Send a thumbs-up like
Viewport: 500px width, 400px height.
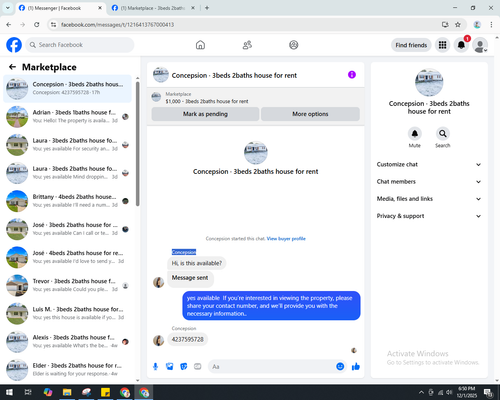pyautogui.click(x=356, y=367)
